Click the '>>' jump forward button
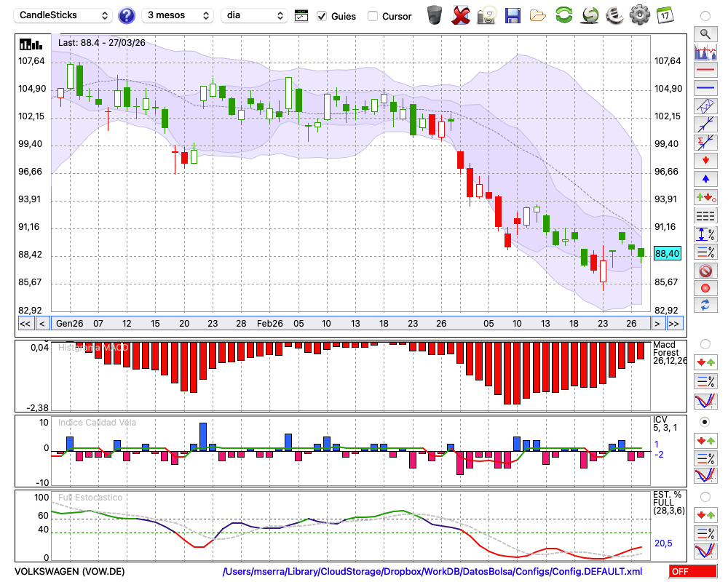The height and width of the screenshot is (582, 728). point(674,324)
